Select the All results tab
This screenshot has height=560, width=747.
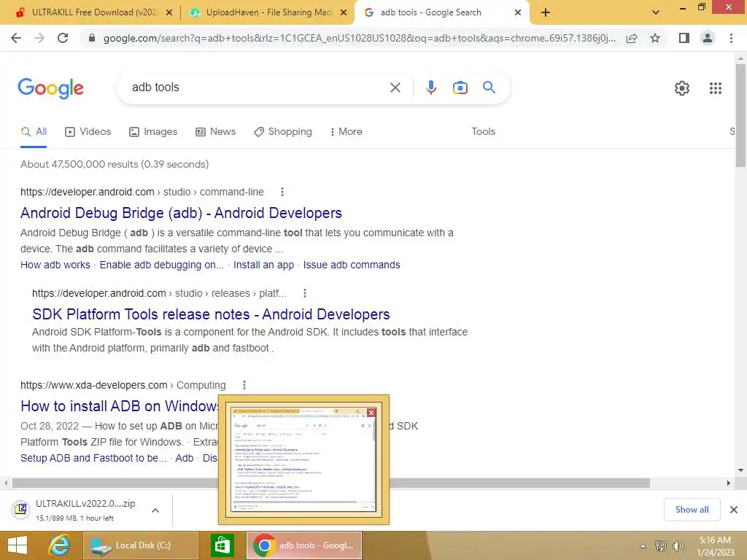point(34,132)
